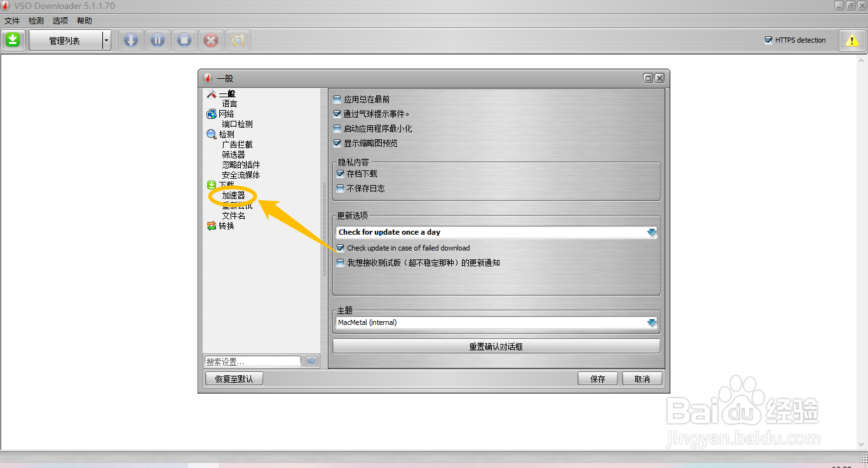Enable the 不保存日志 checkbox
This screenshot has height=468, width=868.
[341, 188]
